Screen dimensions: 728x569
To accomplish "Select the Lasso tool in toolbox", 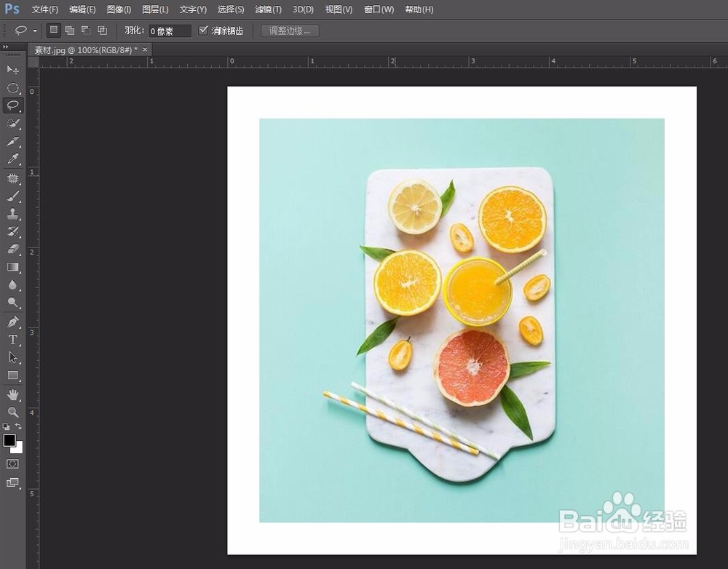I will point(12,106).
